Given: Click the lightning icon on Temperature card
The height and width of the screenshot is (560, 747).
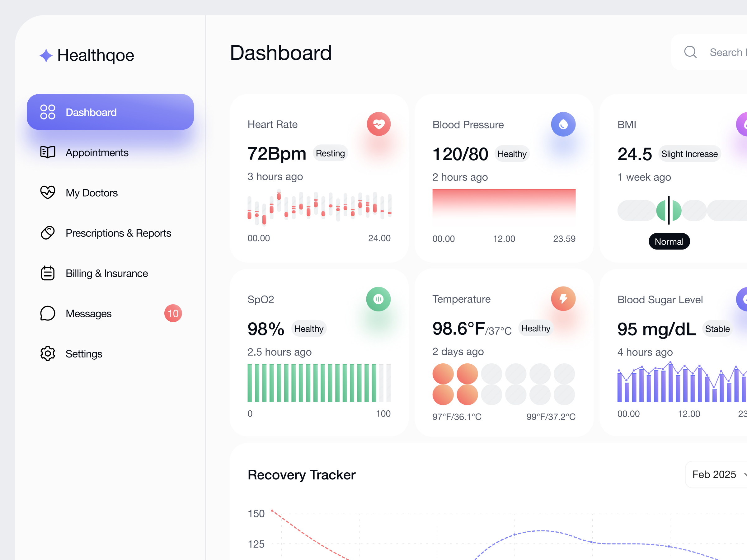Looking at the screenshot, I should [x=563, y=298].
